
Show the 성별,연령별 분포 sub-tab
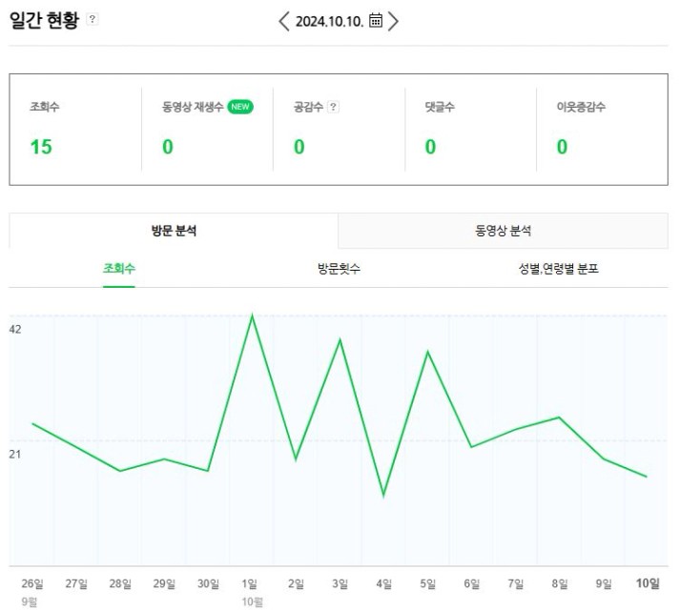[558, 269]
